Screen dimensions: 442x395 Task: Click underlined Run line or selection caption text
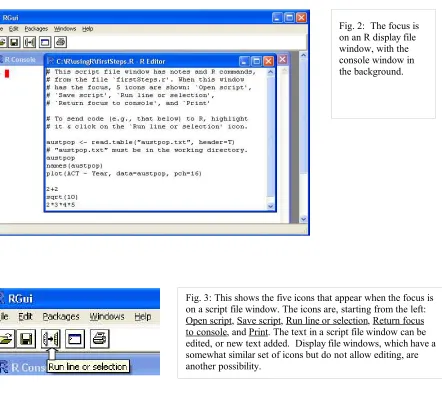pyautogui.click(x=327, y=321)
